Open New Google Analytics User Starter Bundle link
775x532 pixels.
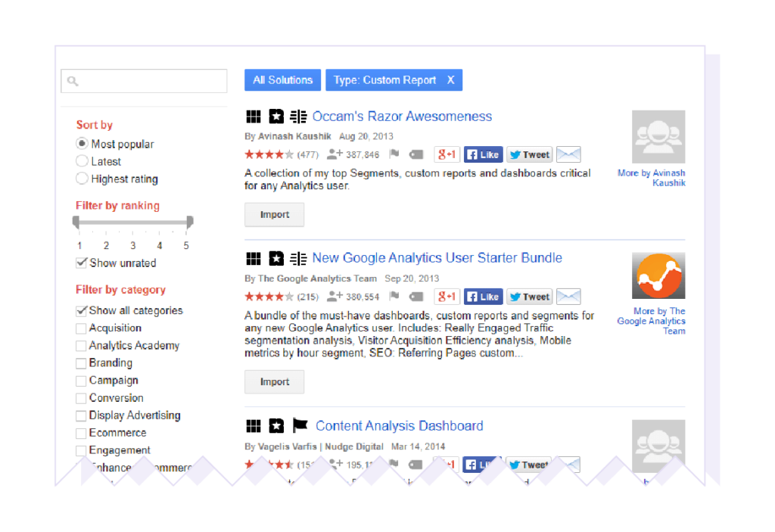point(437,258)
